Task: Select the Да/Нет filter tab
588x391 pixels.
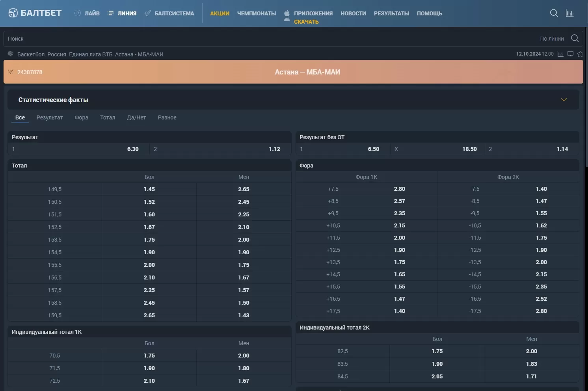Action: click(x=136, y=117)
